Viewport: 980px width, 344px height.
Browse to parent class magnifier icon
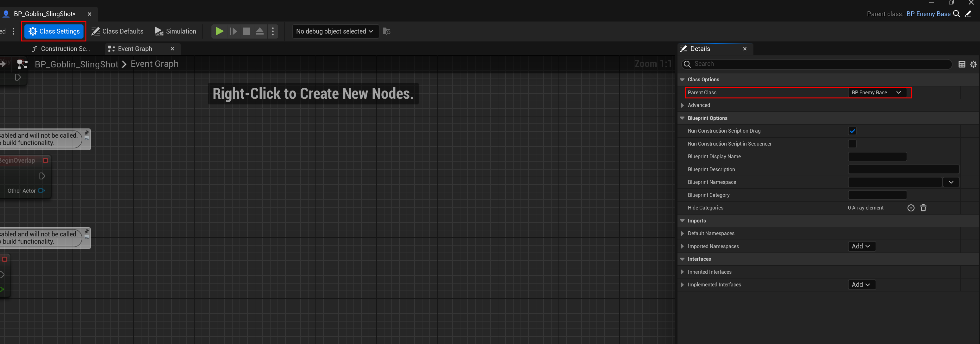(x=956, y=14)
